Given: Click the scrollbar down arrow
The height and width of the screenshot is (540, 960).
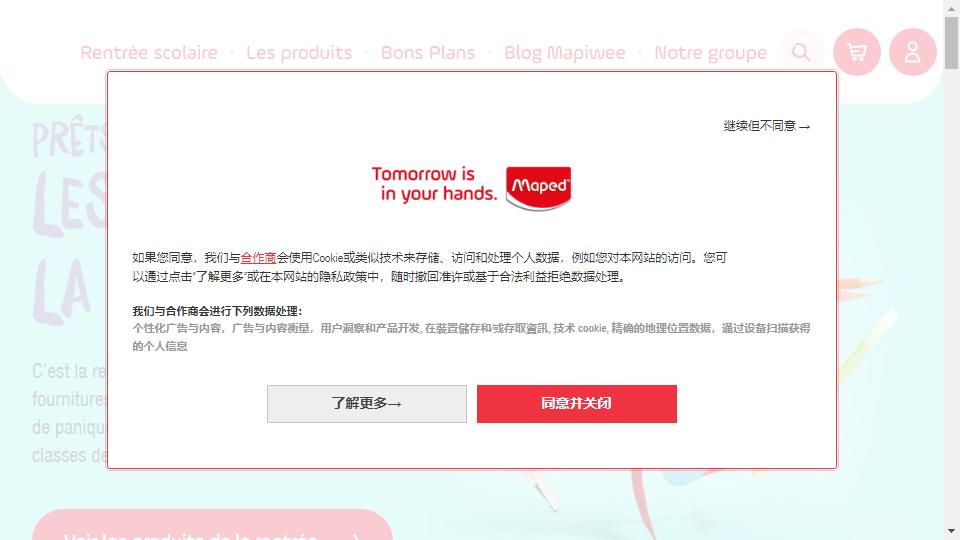Looking at the screenshot, I should (951, 531).
